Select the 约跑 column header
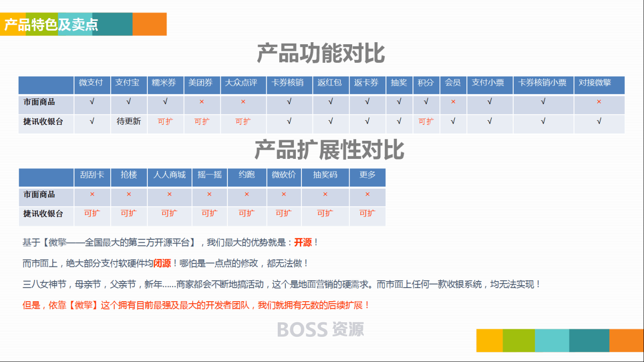644x362 pixels. pos(247,177)
